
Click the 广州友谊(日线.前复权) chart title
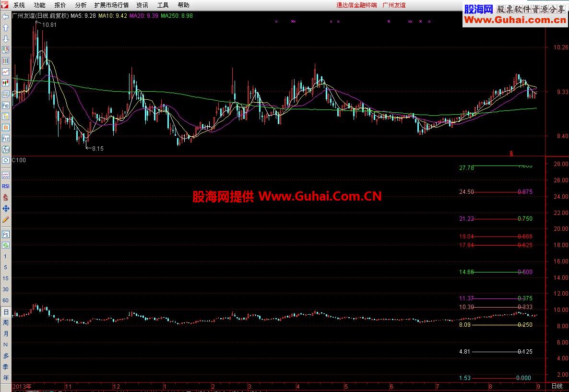point(40,16)
